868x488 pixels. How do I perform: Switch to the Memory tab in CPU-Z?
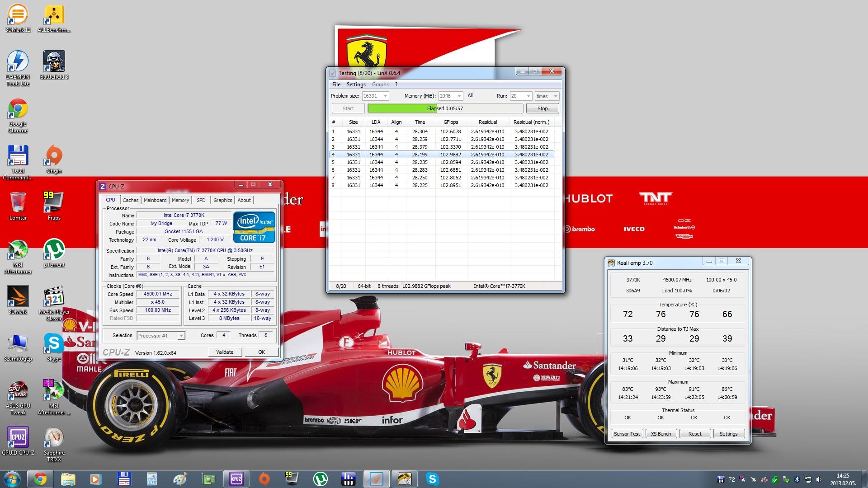coord(180,200)
